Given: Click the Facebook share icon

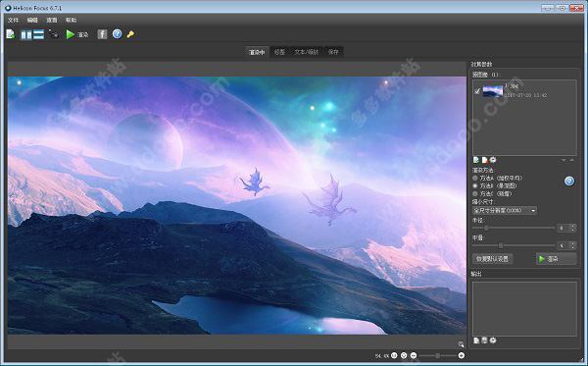Looking at the screenshot, I should tap(102, 34).
